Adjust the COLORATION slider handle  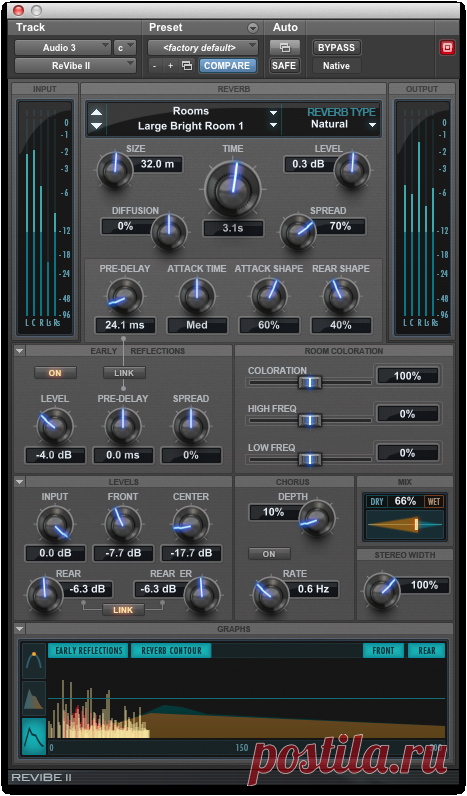[310, 382]
